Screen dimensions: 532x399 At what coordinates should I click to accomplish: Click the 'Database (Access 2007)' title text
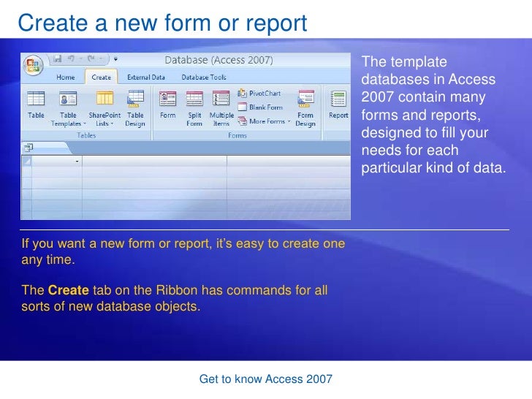click(x=218, y=60)
